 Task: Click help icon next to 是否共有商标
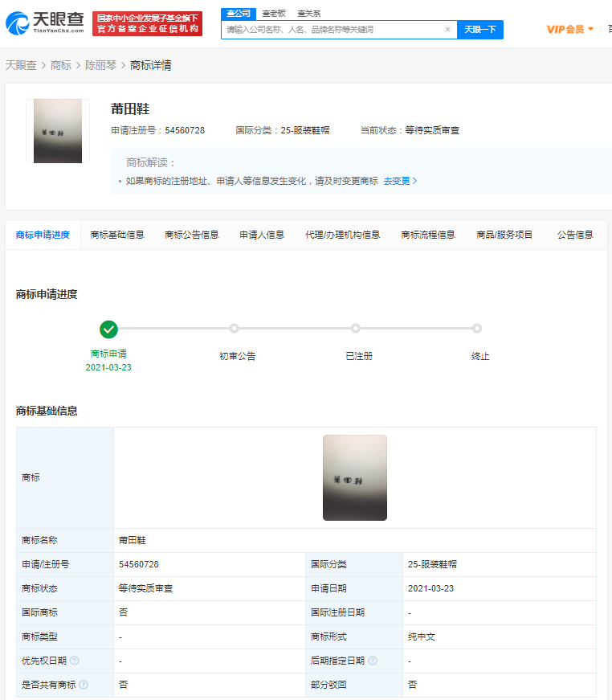[84, 685]
